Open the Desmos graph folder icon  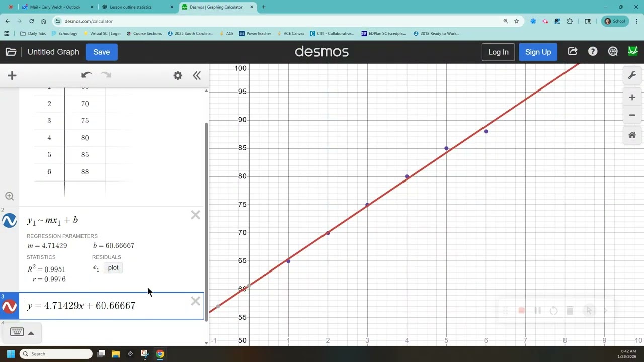pos(11,52)
